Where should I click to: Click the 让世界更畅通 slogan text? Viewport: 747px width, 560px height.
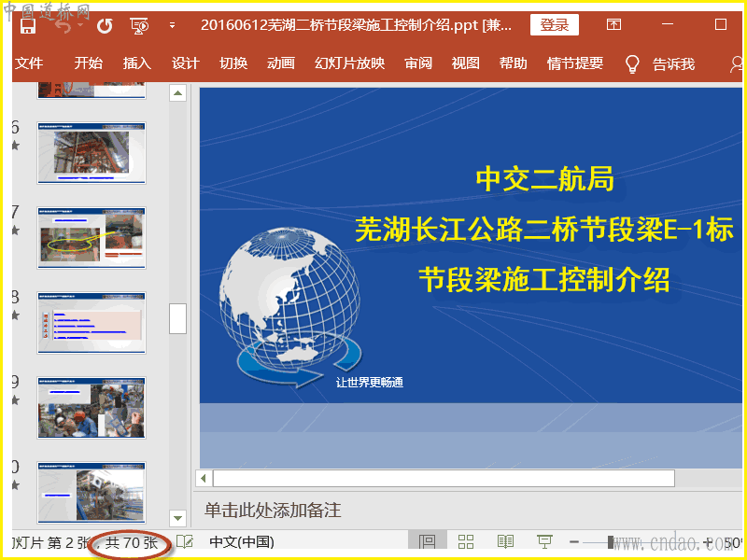(370, 383)
